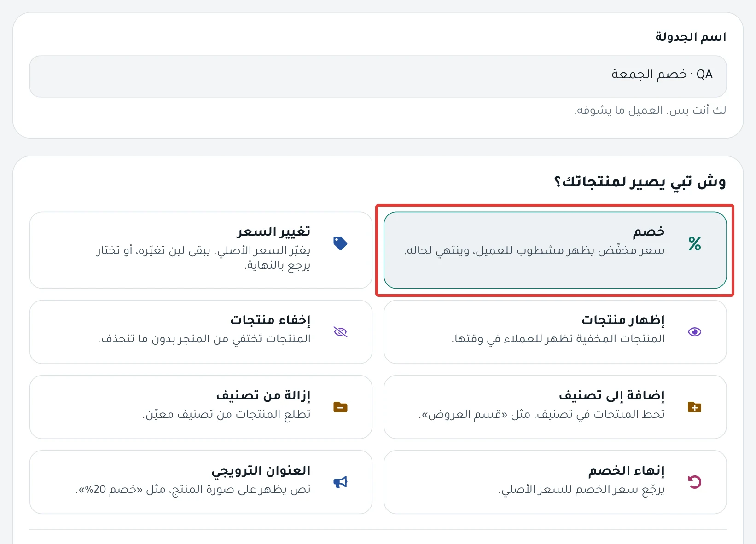Screen dimensions: 756x544
Task: Click the description تحط المنتجات في تصنيف
Action: (542, 414)
